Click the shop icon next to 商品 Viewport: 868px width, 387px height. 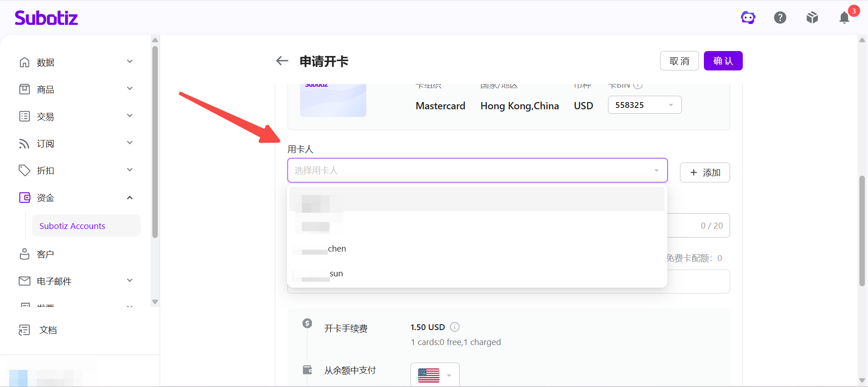pos(24,89)
